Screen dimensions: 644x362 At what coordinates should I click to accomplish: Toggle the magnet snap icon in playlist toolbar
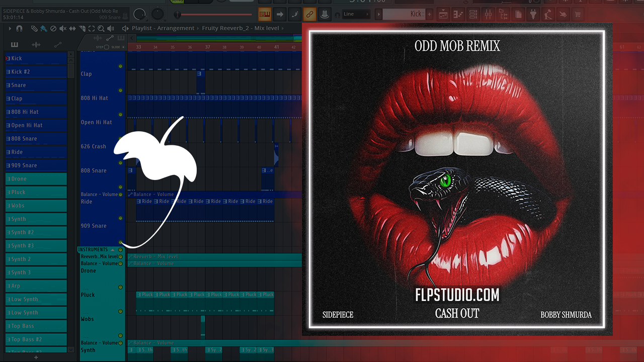pyautogui.click(x=19, y=29)
